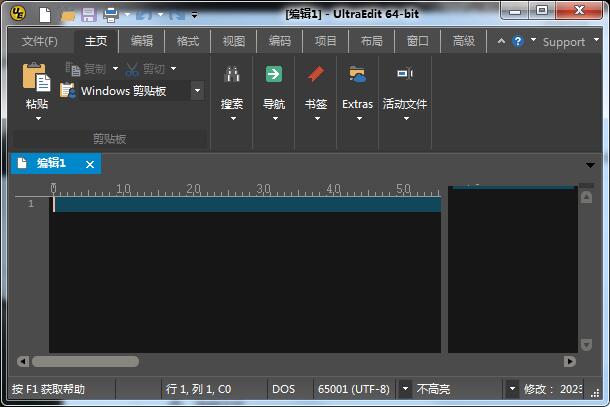The height and width of the screenshot is (407, 610).
Task: Switch to the 布局 ribbon tab
Action: 371,41
